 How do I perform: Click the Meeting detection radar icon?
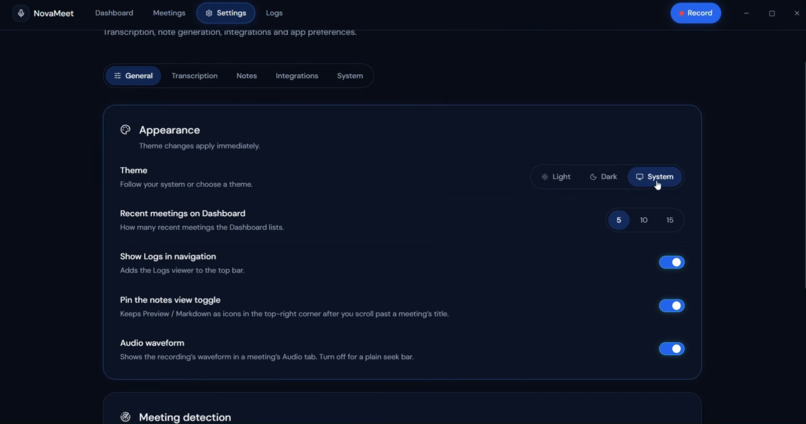(x=125, y=417)
